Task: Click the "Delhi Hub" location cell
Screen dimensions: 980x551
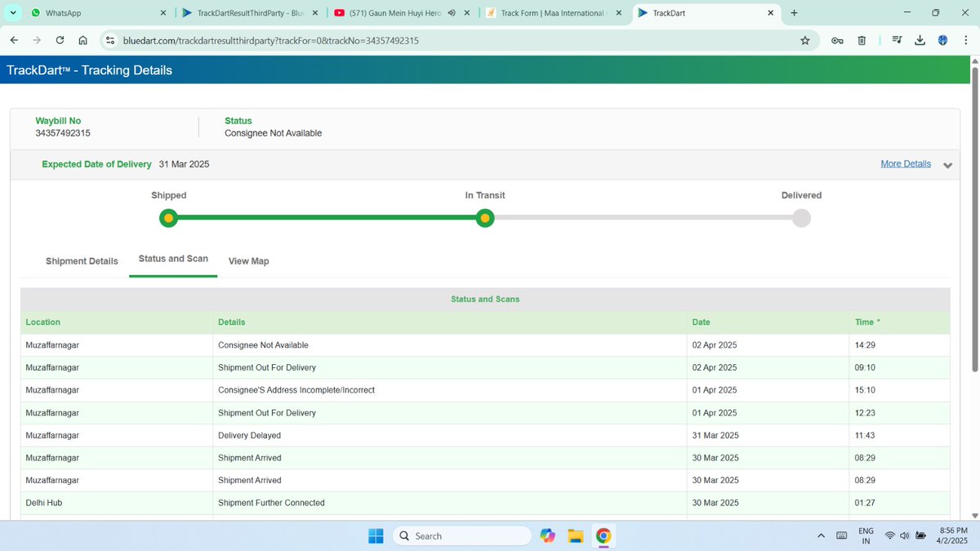Action: pyautogui.click(x=117, y=503)
